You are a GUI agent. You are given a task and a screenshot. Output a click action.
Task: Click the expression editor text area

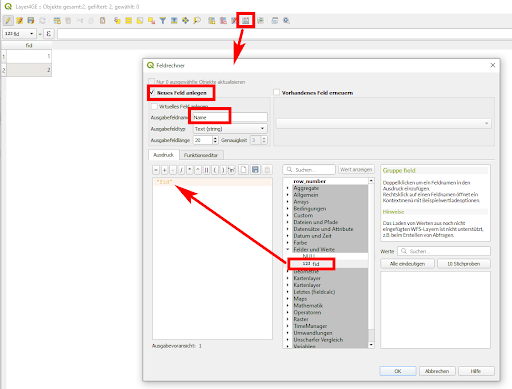point(212,258)
